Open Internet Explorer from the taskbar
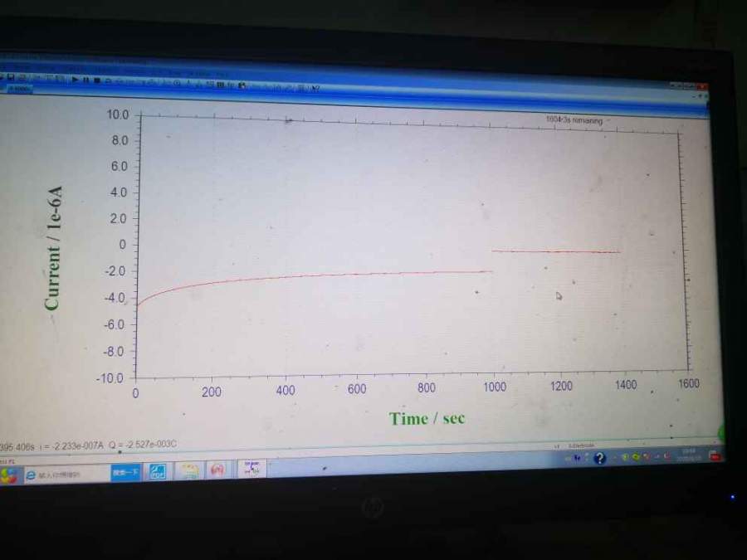 pyautogui.click(x=31, y=475)
